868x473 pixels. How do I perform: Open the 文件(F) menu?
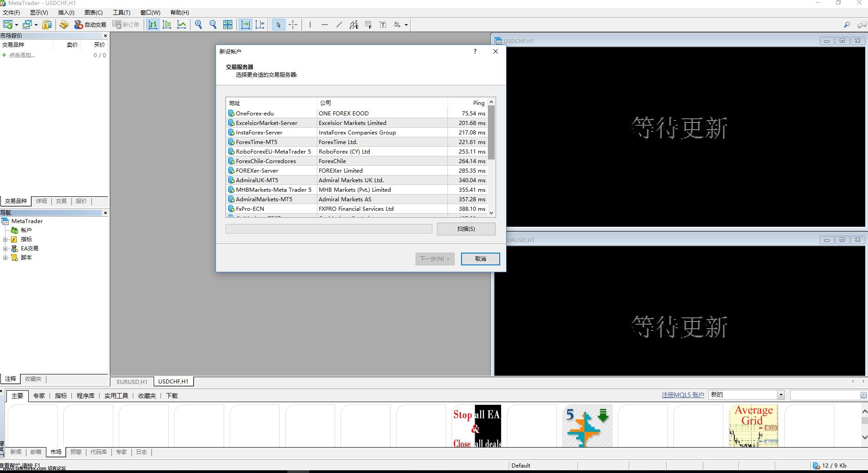point(11,12)
